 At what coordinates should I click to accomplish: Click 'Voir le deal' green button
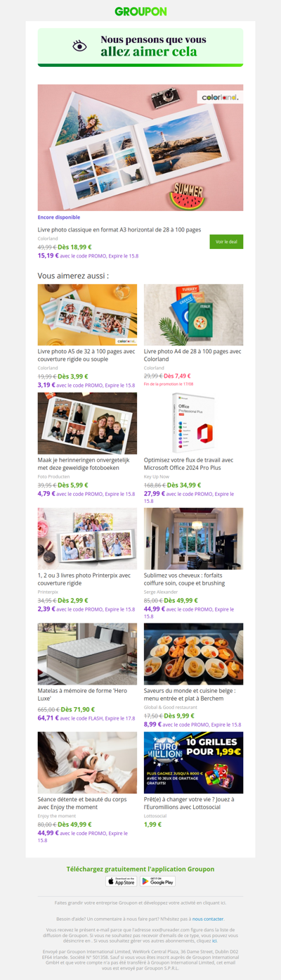tap(226, 241)
